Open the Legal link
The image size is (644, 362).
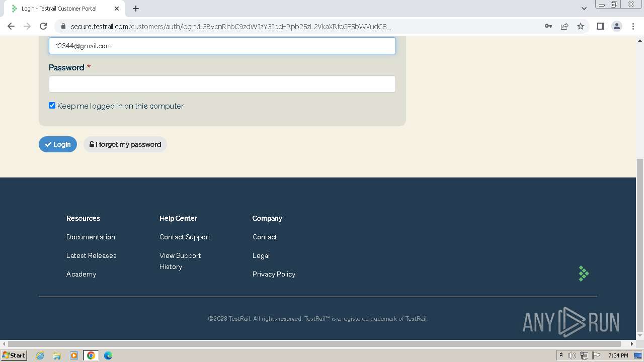261,255
